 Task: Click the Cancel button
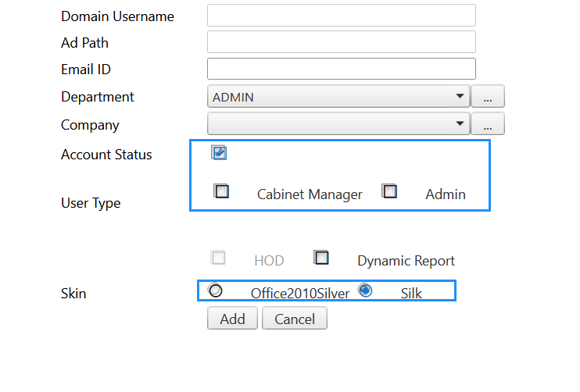tap(294, 319)
